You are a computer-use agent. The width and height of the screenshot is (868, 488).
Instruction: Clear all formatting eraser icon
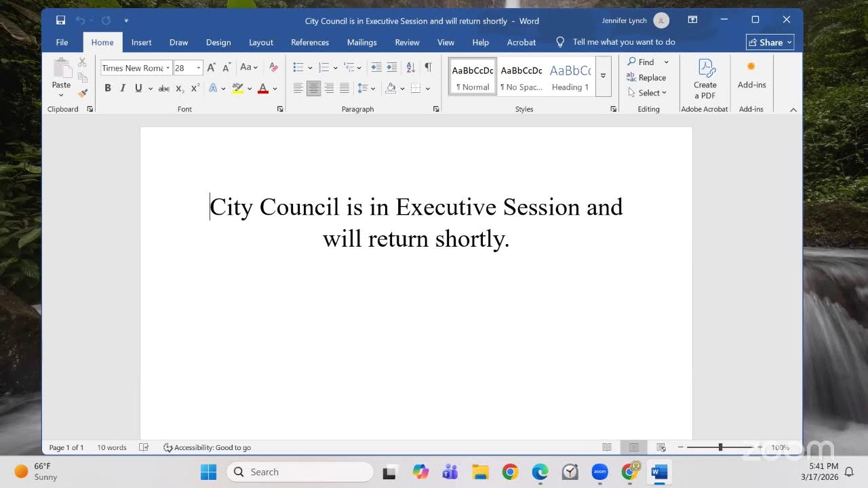click(x=273, y=68)
